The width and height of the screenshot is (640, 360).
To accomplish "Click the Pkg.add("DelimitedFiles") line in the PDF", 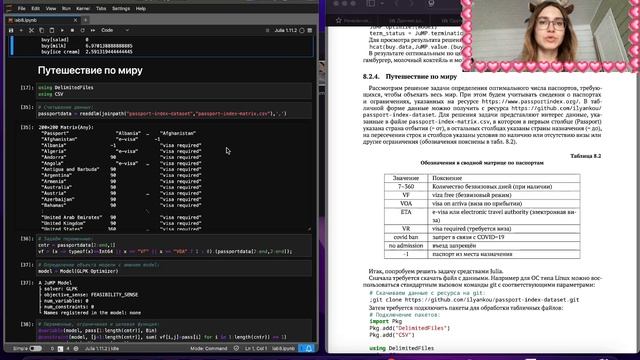I will pos(409,328).
